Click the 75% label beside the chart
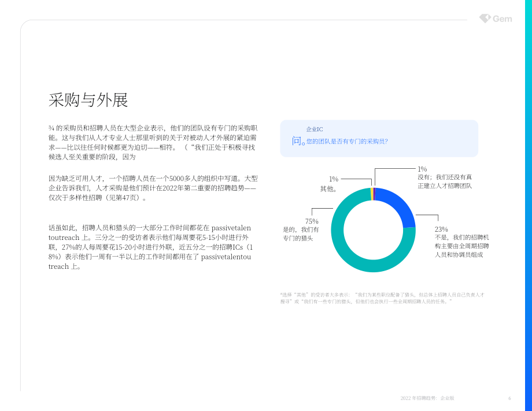Viewport: 532px width, 411px height. click(312, 221)
